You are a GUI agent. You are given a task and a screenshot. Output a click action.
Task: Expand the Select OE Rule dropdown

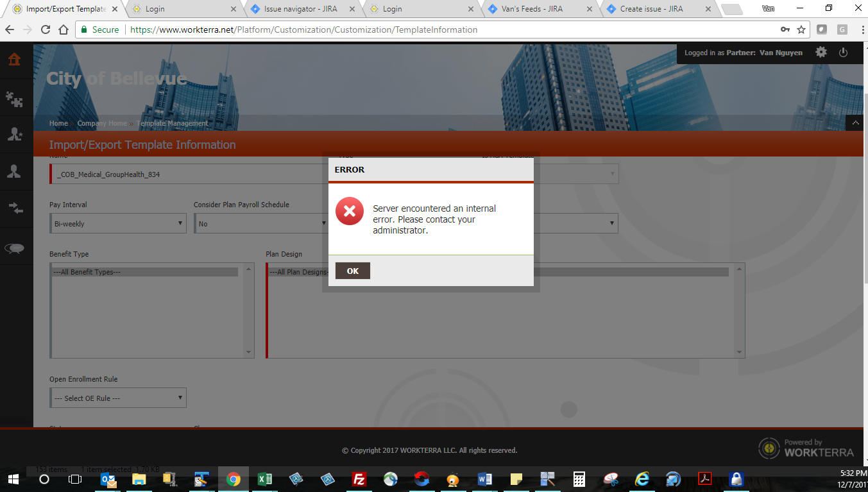click(118, 398)
